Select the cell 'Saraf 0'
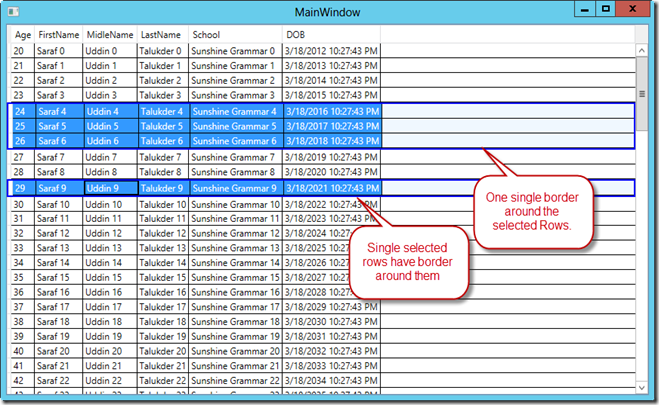 [x=59, y=51]
